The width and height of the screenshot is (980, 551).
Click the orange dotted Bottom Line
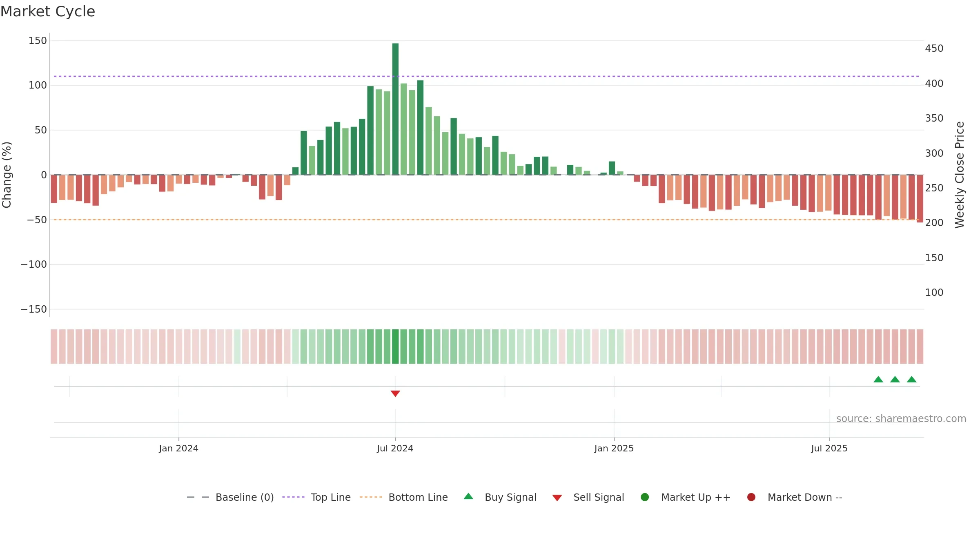tap(486, 220)
